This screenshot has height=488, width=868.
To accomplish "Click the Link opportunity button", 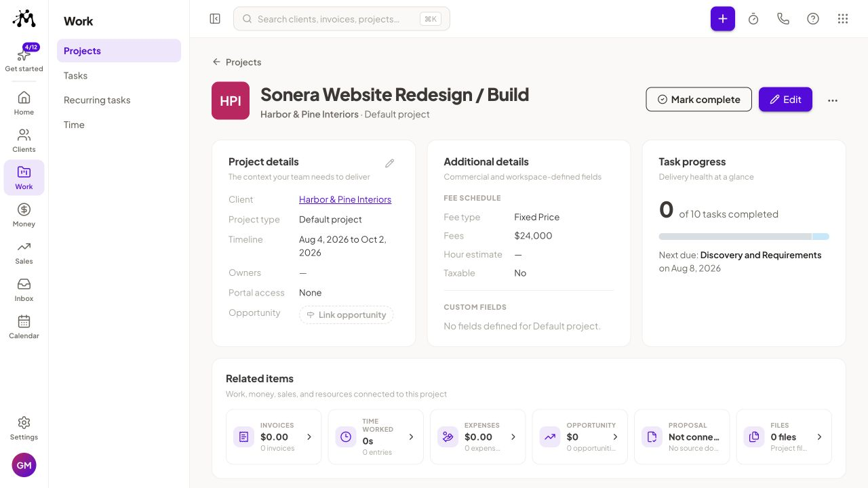I will (x=346, y=314).
